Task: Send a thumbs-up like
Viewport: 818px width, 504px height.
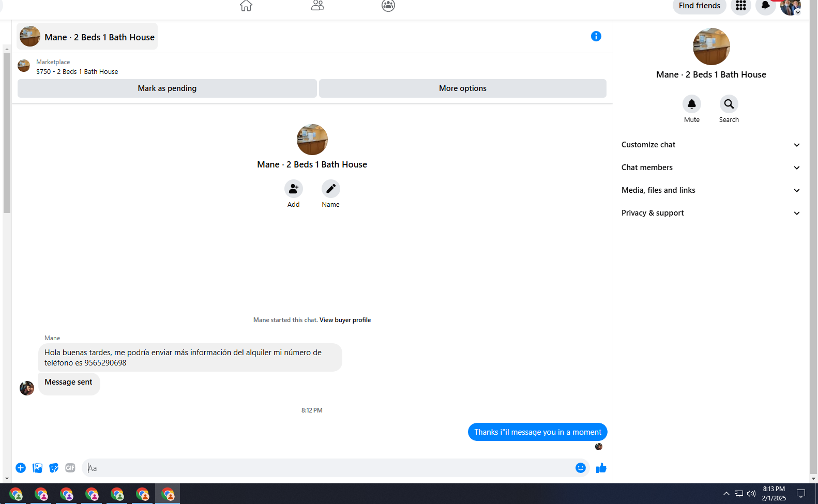Action: coord(601,468)
